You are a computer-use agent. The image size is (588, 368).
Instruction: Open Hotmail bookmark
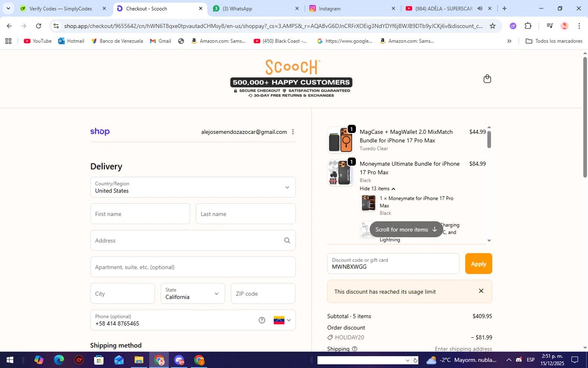click(71, 41)
